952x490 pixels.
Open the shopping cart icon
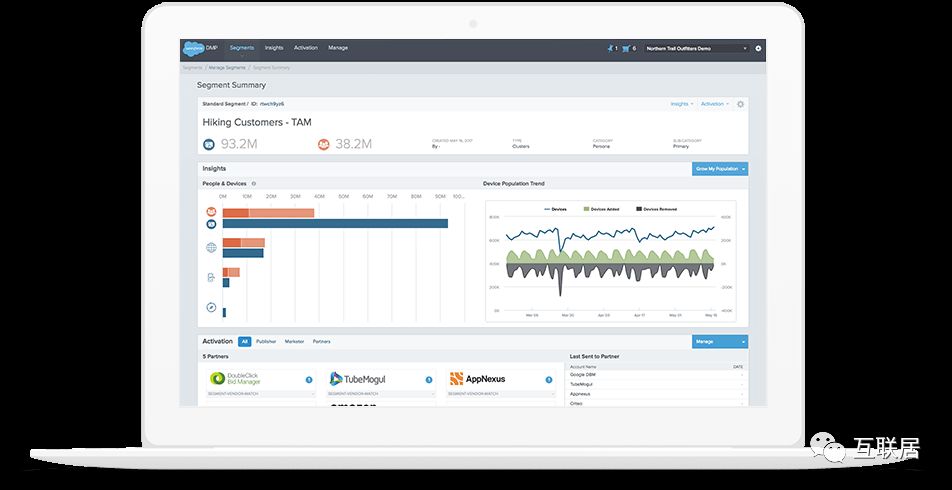pyautogui.click(x=625, y=48)
